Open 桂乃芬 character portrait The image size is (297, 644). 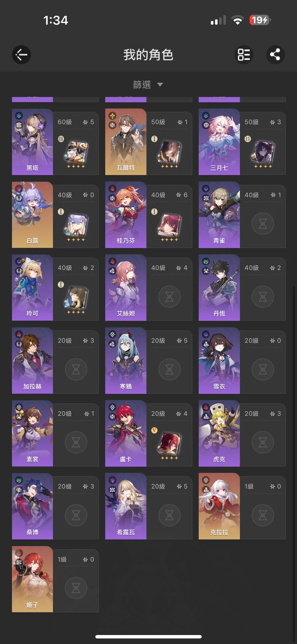click(x=126, y=215)
